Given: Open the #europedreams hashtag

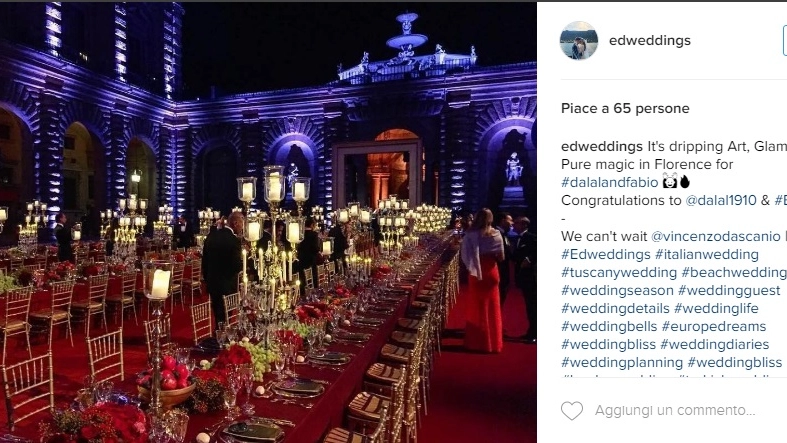Looking at the screenshot, I should (714, 327).
